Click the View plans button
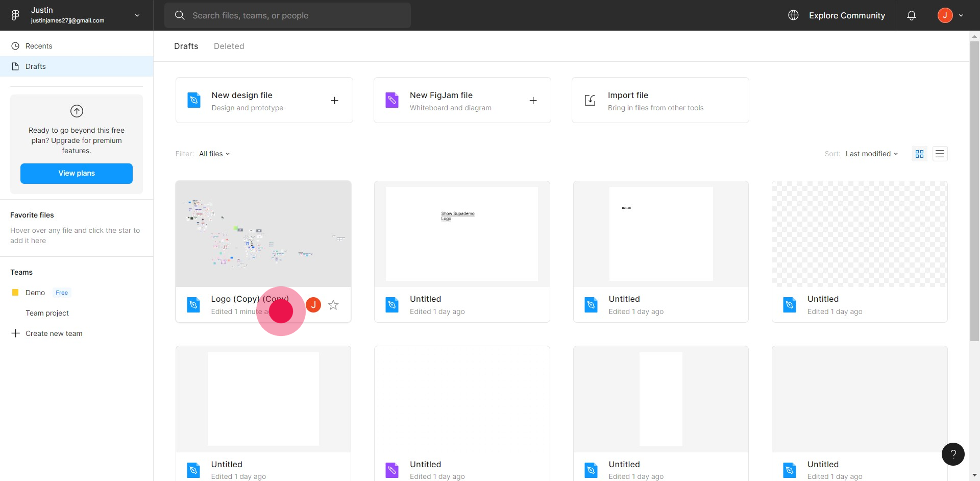 [x=77, y=174]
